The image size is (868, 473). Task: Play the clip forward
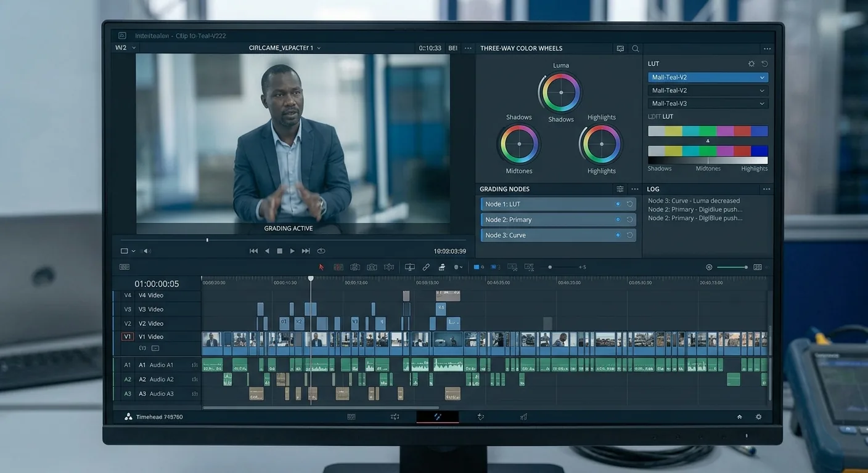pyautogui.click(x=292, y=251)
